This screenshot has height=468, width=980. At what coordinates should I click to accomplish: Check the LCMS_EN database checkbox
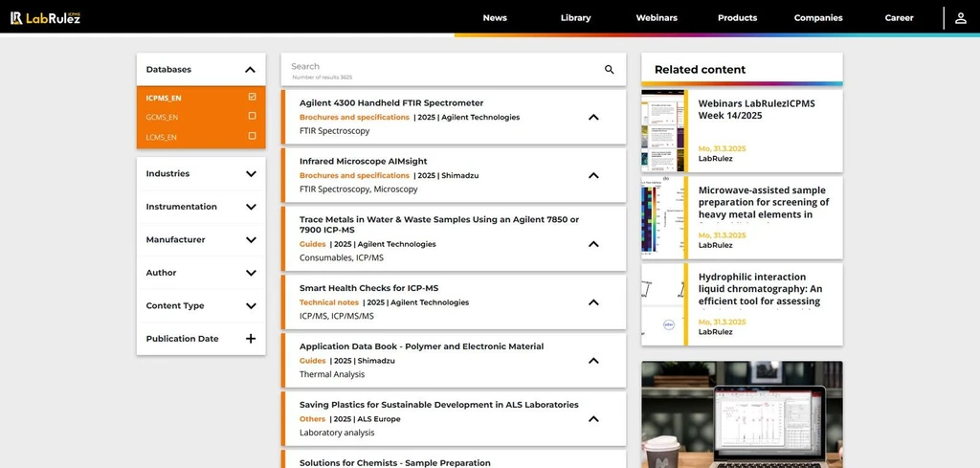coord(252,136)
